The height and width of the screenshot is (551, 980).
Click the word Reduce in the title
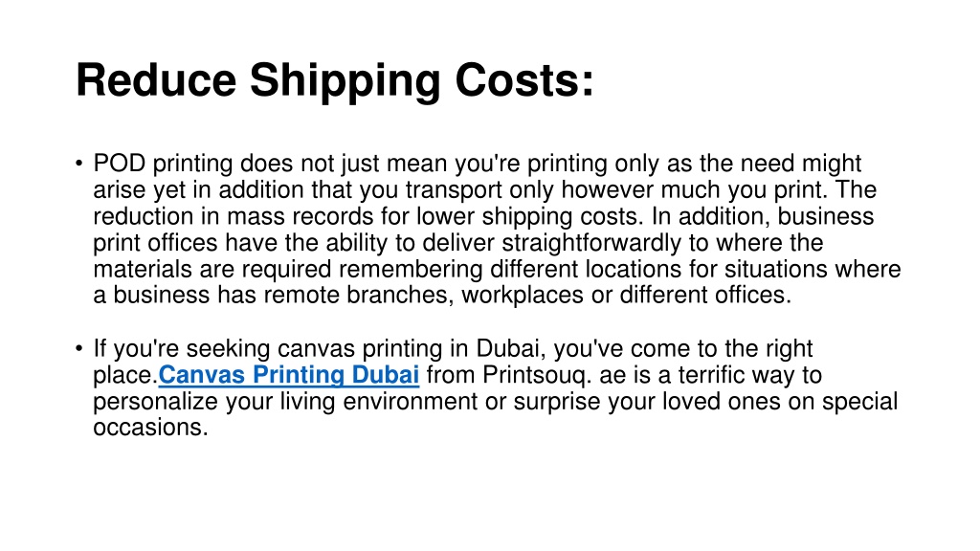(156, 80)
